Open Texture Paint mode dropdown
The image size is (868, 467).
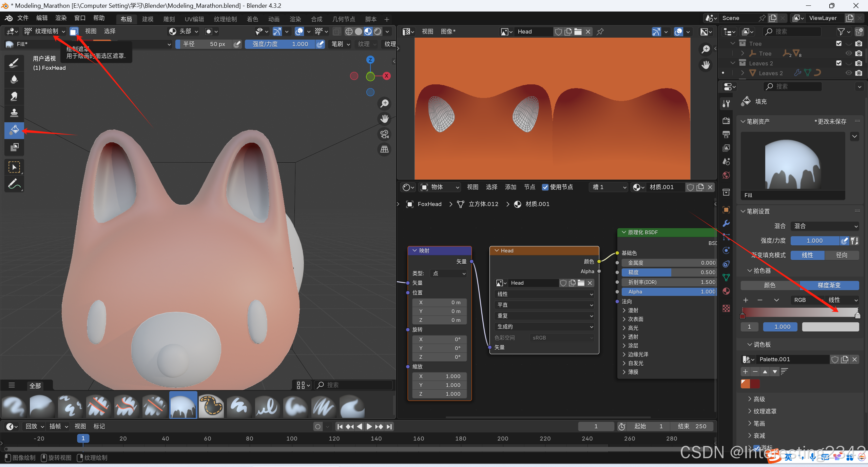[45, 32]
